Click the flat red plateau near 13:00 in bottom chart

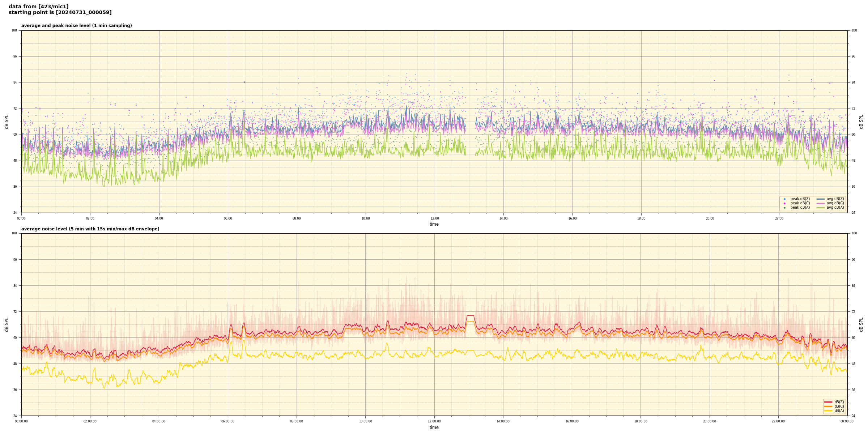(470, 316)
